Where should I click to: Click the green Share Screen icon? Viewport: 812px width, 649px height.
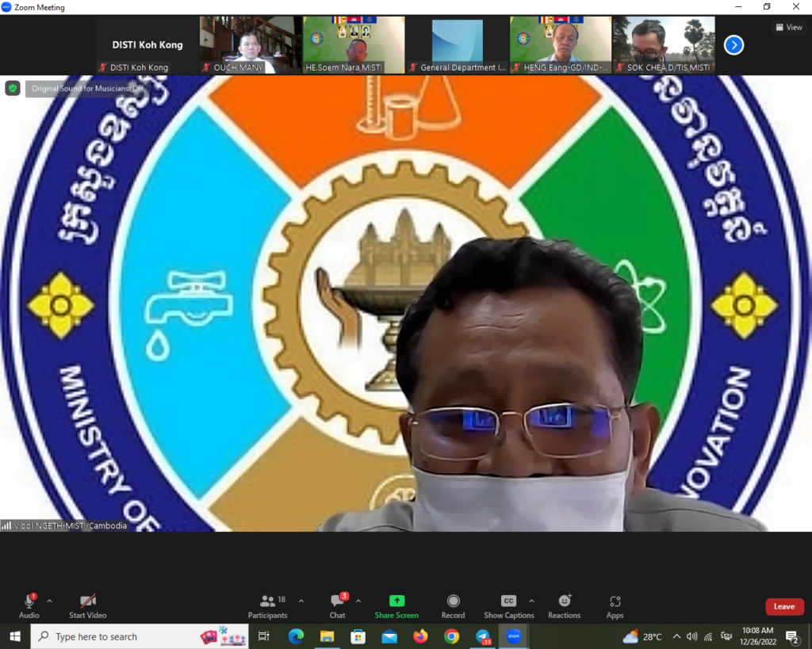point(396,601)
